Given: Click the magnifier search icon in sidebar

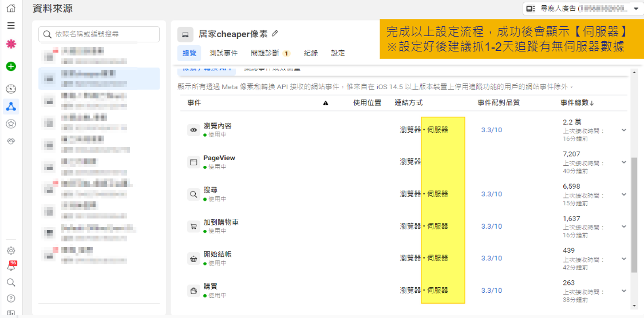Looking at the screenshot, I should [x=11, y=283].
